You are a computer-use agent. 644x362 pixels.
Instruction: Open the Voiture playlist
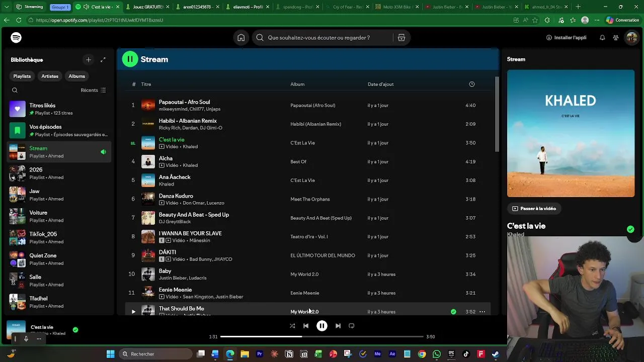pos(59,216)
